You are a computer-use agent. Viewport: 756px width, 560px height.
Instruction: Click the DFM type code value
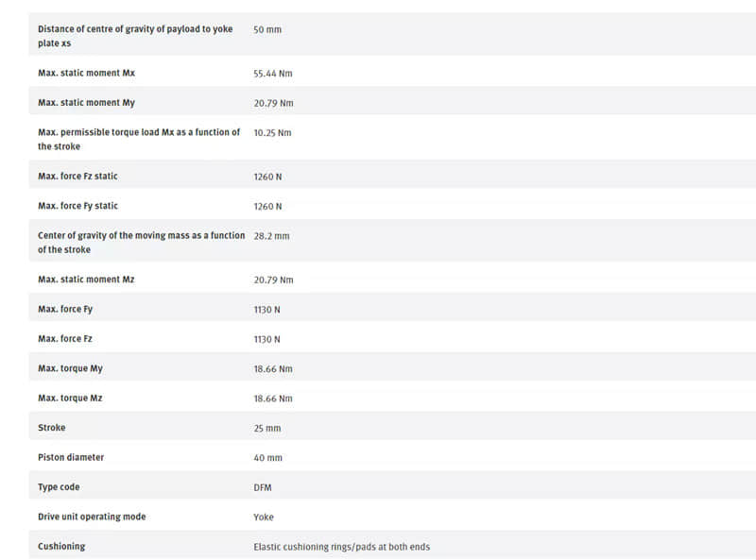coord(263,487)
